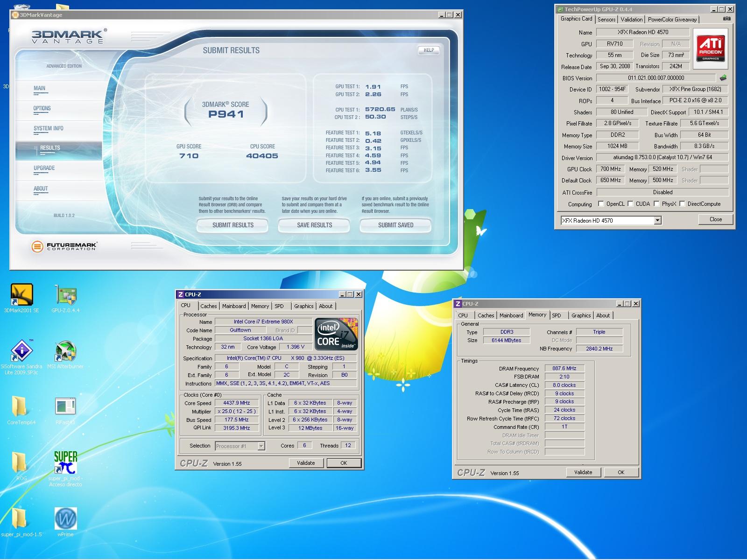Click the BIOS Version field in GPU-Z

coord(655,78)
